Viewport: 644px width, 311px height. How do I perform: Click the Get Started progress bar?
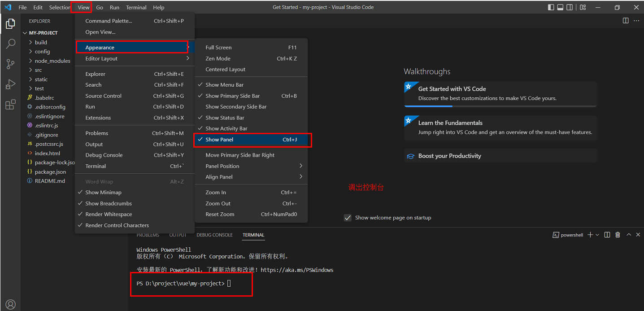pos(500,106)
